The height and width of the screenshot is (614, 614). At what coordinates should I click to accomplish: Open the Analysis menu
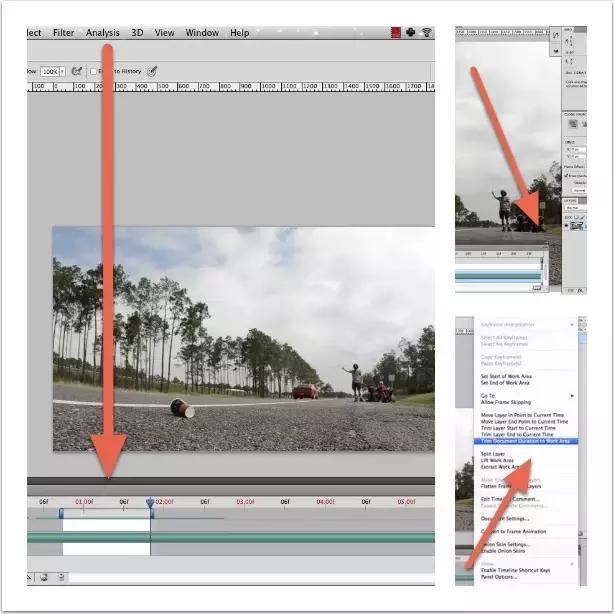[103, 33]
